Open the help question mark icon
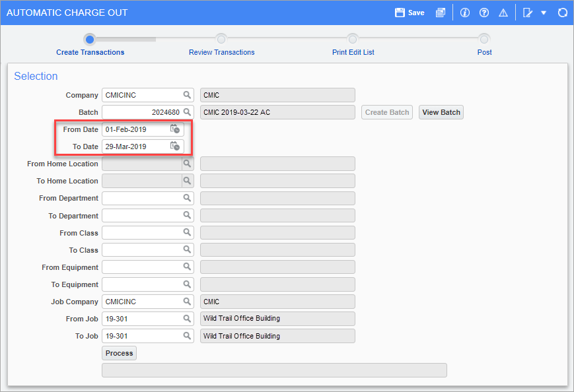This screenshot has width=574, height=392. [484, 13]
